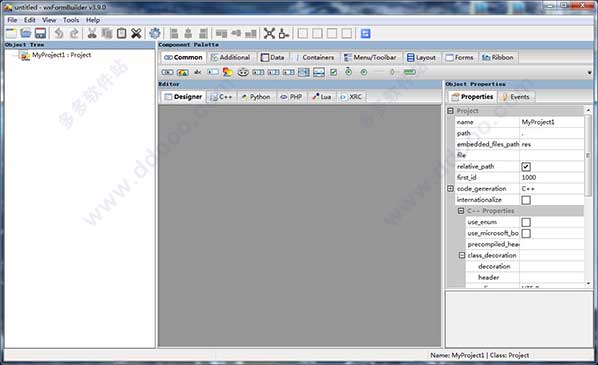This screenshot has width=598, height=365.
Task: Pick the wxBitmapButton palette component
Action: (x=183, y=72)
